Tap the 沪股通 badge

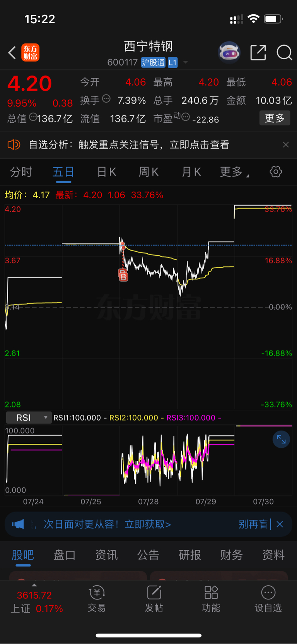tap(153, 62)
